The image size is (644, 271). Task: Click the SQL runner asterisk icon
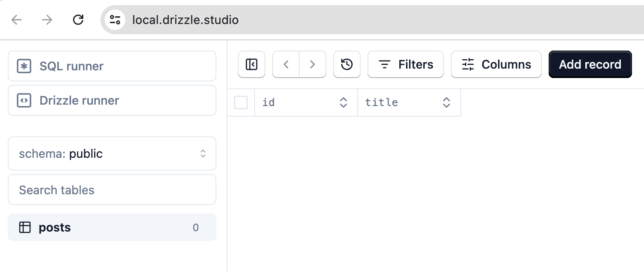point(24,66)
